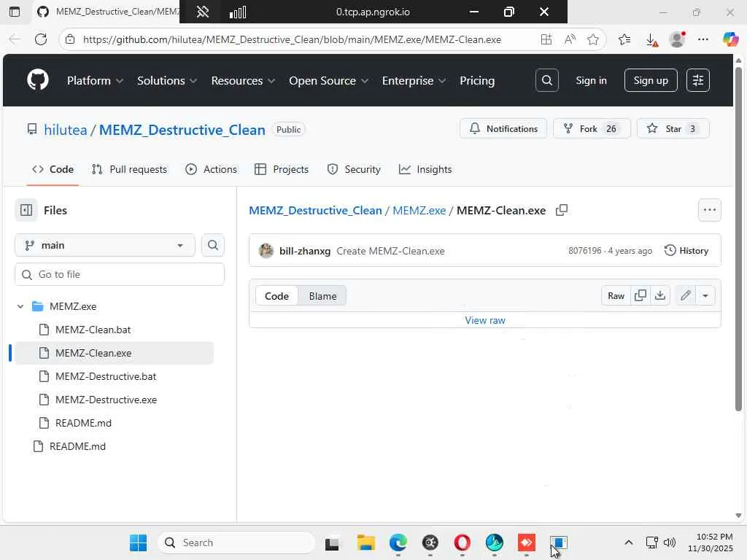
Task: Search files magnifier button beside main branch
Action: (x=213, y=245)
